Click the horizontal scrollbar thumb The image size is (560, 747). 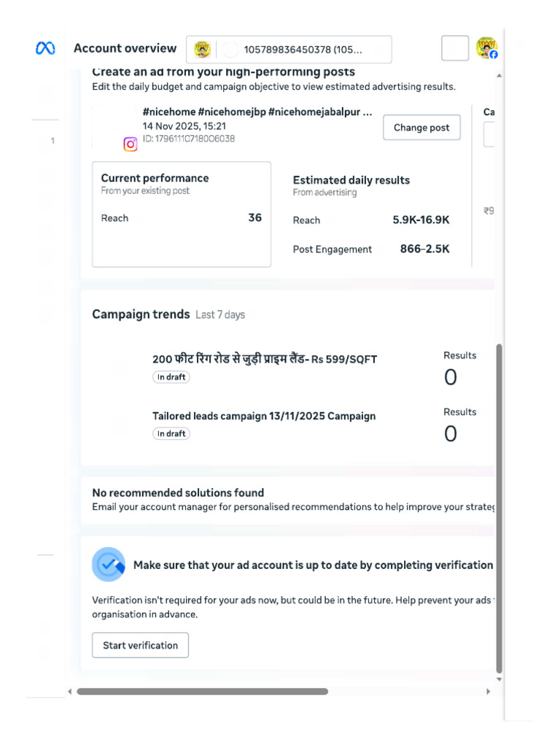203,692
